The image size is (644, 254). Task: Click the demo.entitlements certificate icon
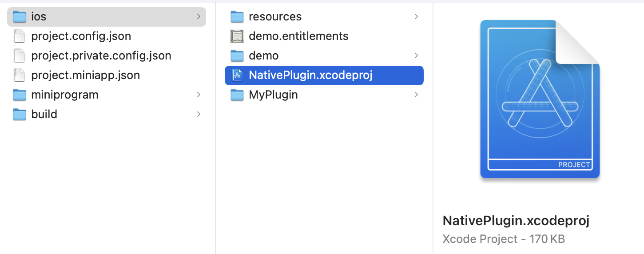(238, 36)
